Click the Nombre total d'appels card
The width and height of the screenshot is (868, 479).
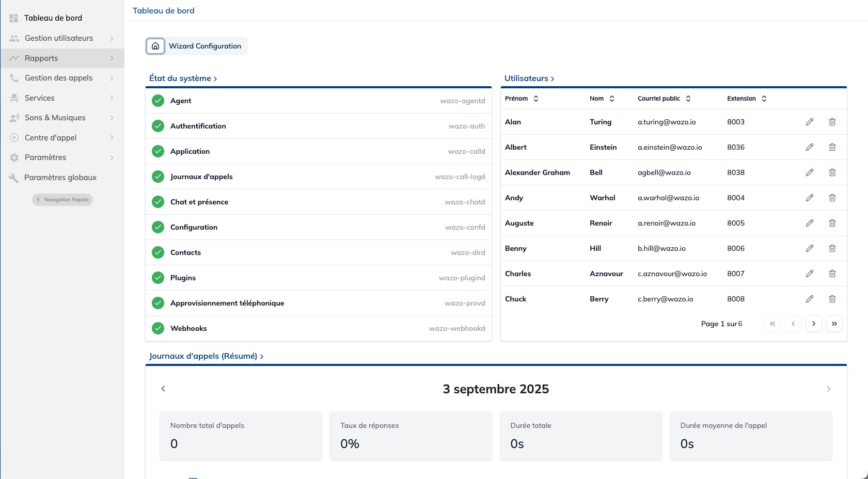click(x=241, y=436)
